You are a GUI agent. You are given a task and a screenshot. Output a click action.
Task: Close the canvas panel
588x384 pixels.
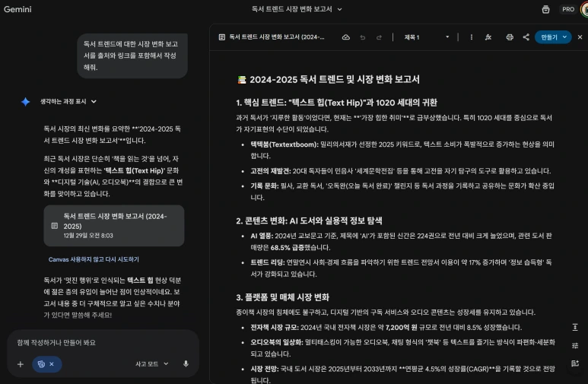point(580,37)
